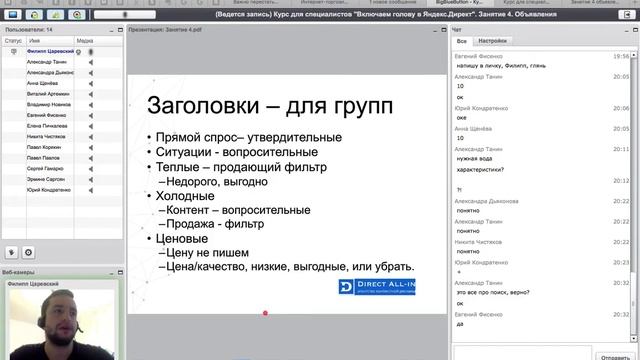
Task: Minimize the Веб-камеры panel
Action: (x=111, y=273)
